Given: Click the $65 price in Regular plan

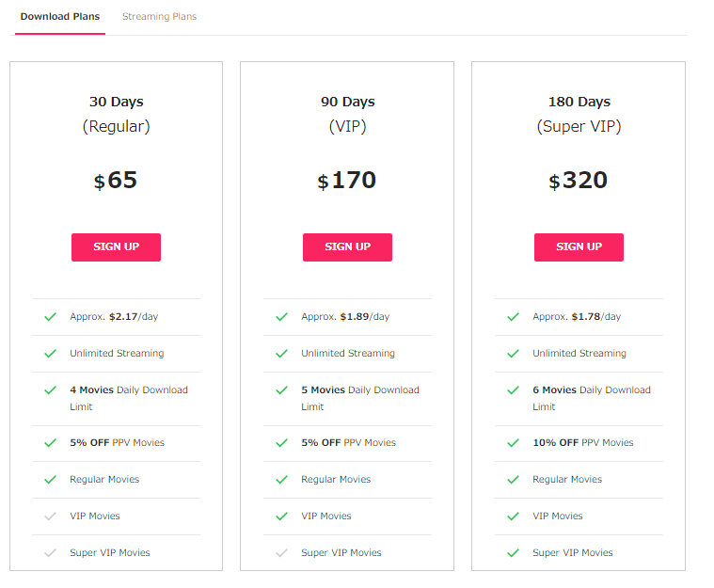Looking at the screenshot, I should [115, 180].
